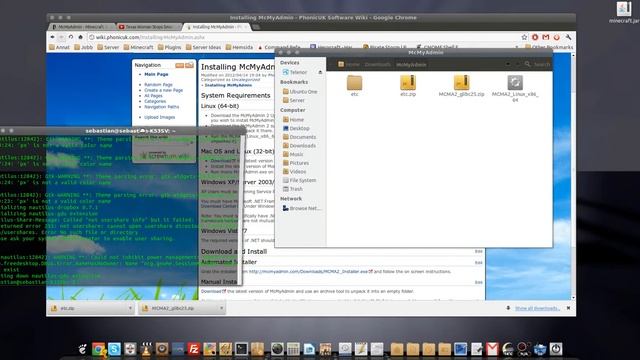Open the Chrome wrench menu
640x360 pixels.
568,37
